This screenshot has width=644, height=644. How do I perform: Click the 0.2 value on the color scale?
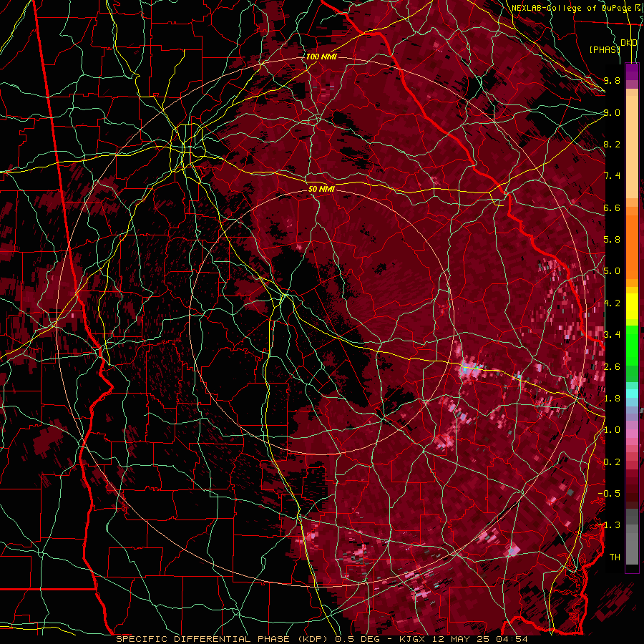pos(612,462)
